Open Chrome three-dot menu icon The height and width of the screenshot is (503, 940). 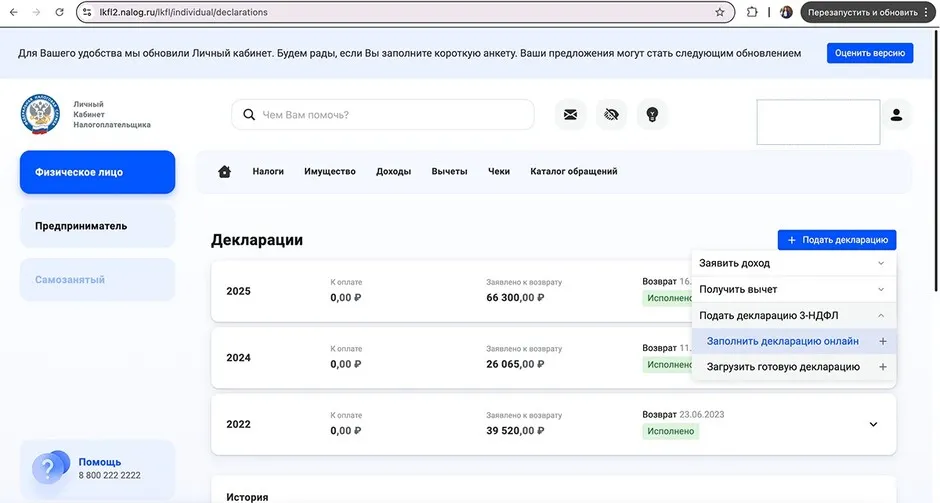(926, 12)
